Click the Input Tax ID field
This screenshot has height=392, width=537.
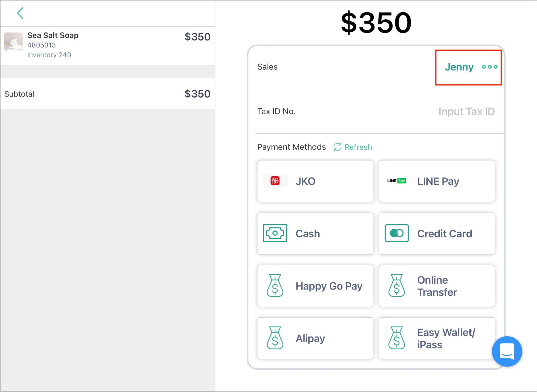(466, 111)
